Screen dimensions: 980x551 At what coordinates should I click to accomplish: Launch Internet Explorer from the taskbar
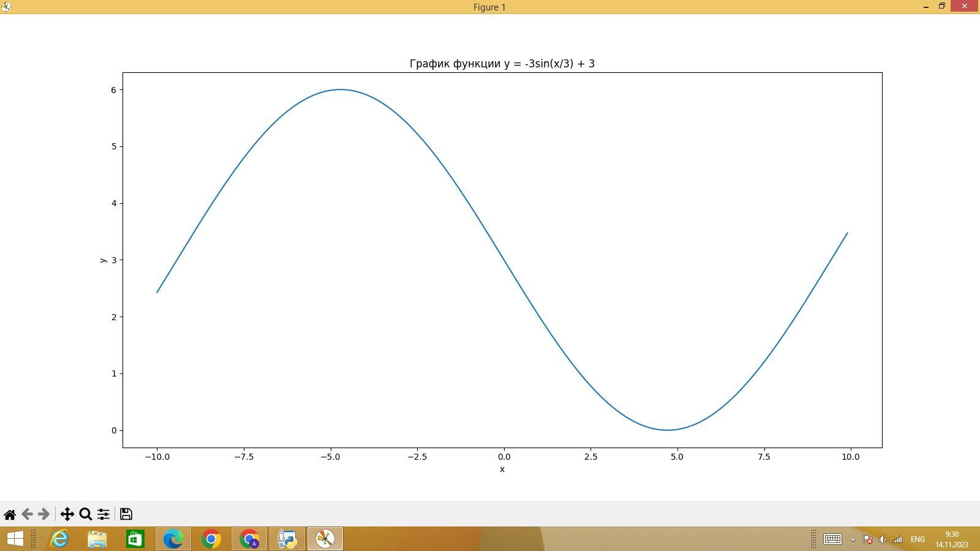[x=59, y=539]
